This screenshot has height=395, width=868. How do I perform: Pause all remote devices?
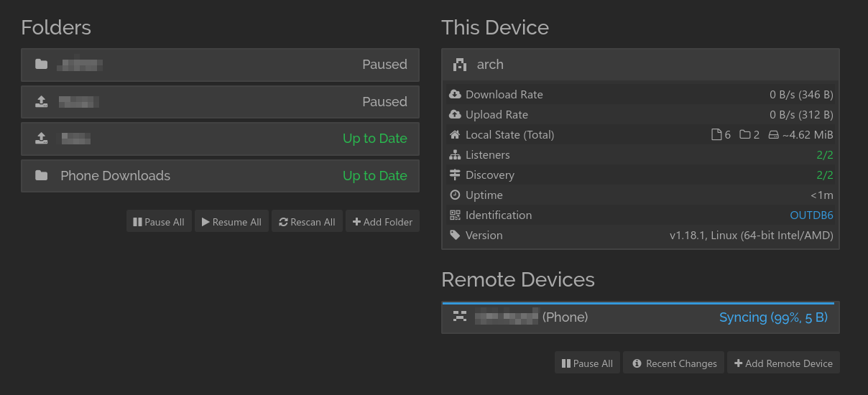[x=587, y=363]
